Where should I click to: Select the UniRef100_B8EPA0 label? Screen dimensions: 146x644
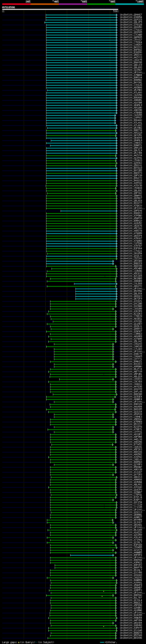tap(131, 595)
